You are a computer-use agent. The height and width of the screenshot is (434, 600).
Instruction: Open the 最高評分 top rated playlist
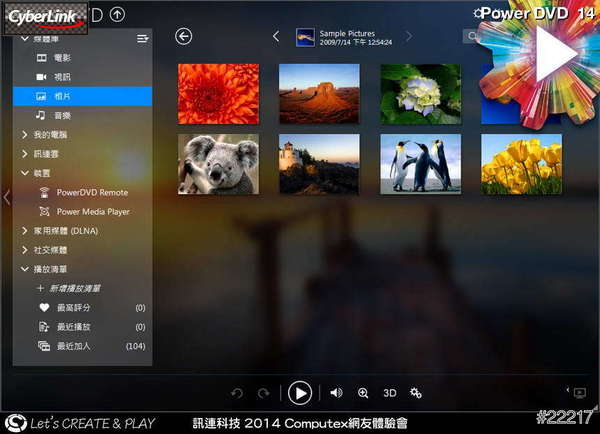83,307
